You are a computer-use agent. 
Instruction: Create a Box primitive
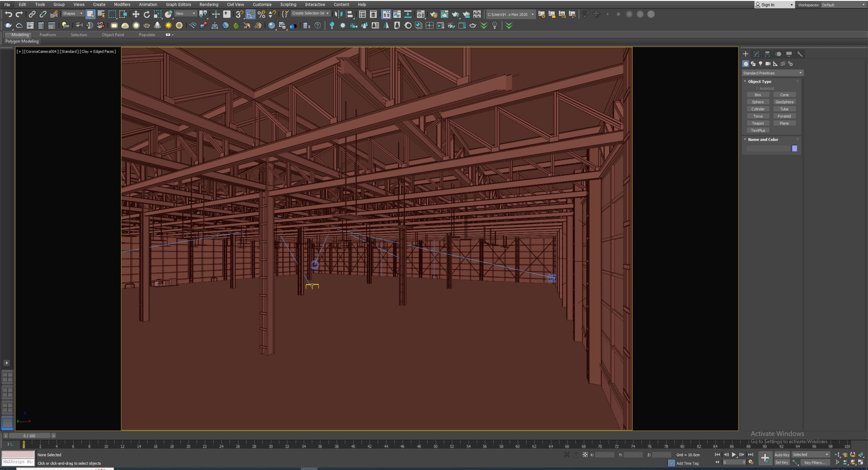(x=758, y=95)
